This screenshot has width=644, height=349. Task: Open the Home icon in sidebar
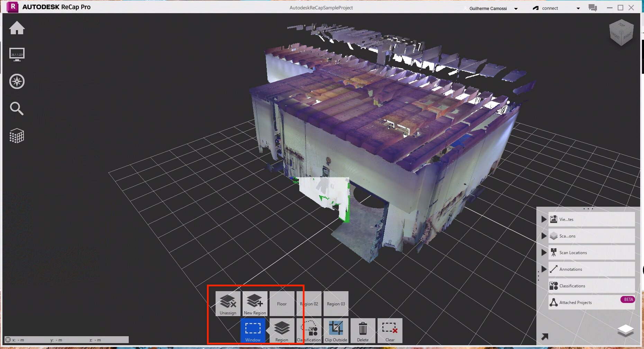coord(17,28)
